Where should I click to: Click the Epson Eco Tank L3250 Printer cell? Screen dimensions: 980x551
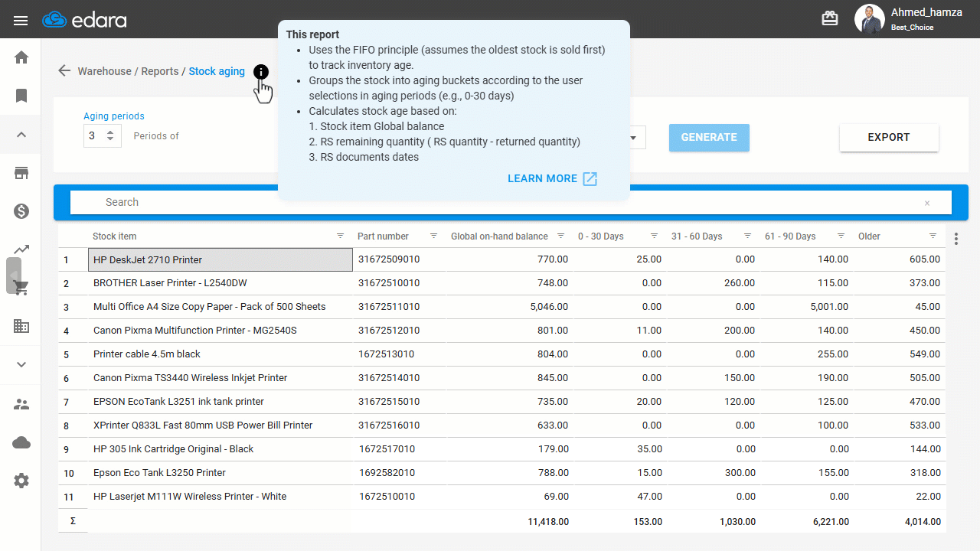click(220, 473)
